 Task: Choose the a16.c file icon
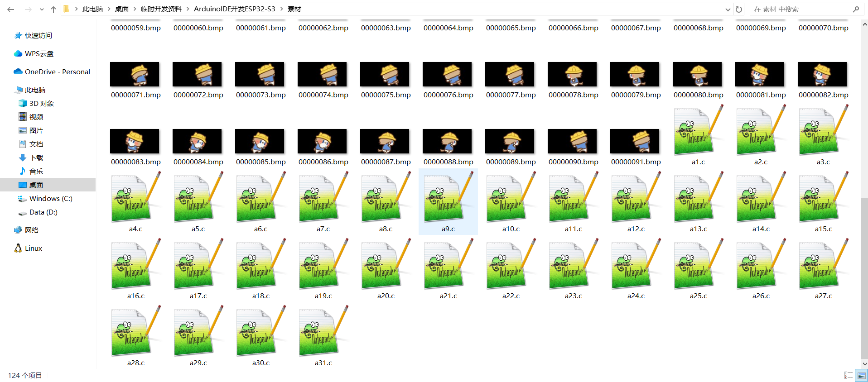click(135, 264)
